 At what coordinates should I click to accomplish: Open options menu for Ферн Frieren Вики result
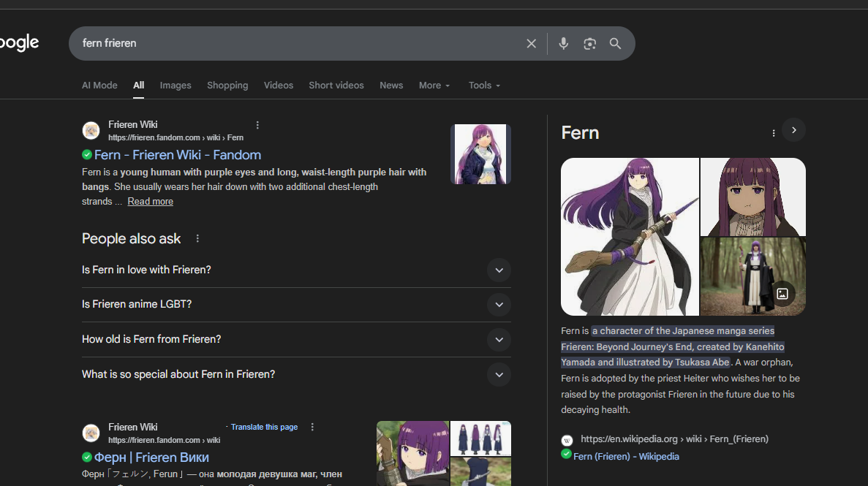click(312, 428)
